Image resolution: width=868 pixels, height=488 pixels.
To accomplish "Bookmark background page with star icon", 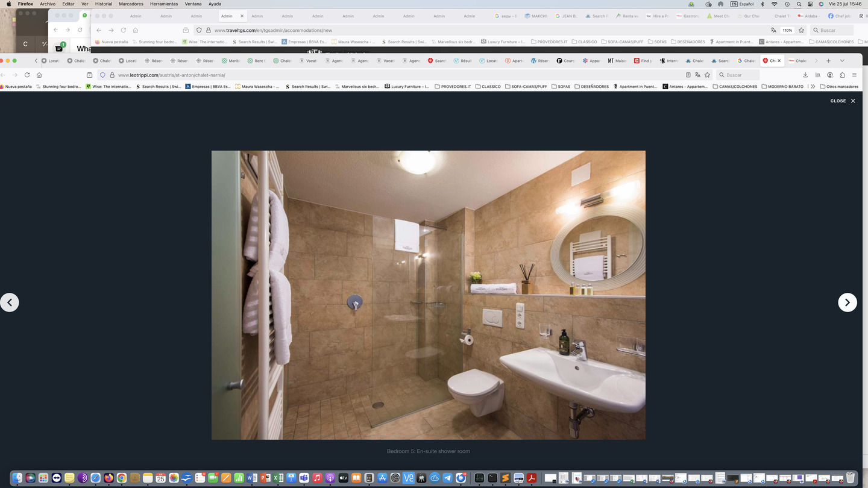I will pyautogui.click(x=801, y=30).
